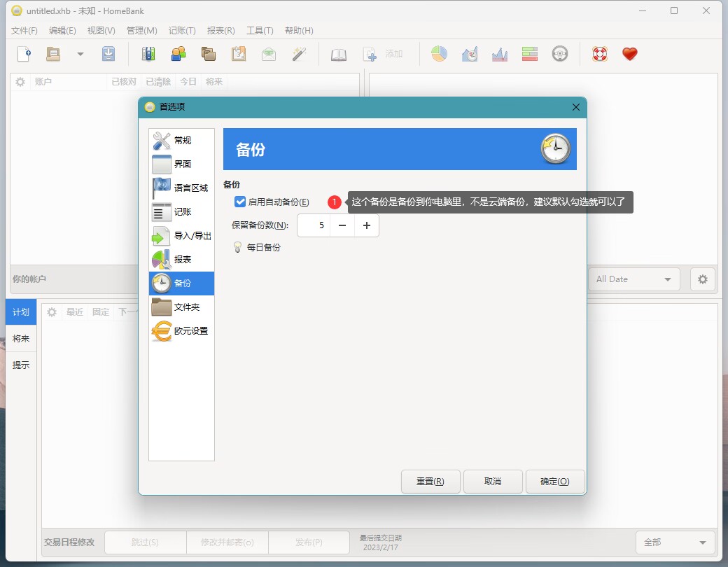Open the vehicle cost steering wheel icon
Image resolution: width=728 pixels, height=567 pixels.
560,54
